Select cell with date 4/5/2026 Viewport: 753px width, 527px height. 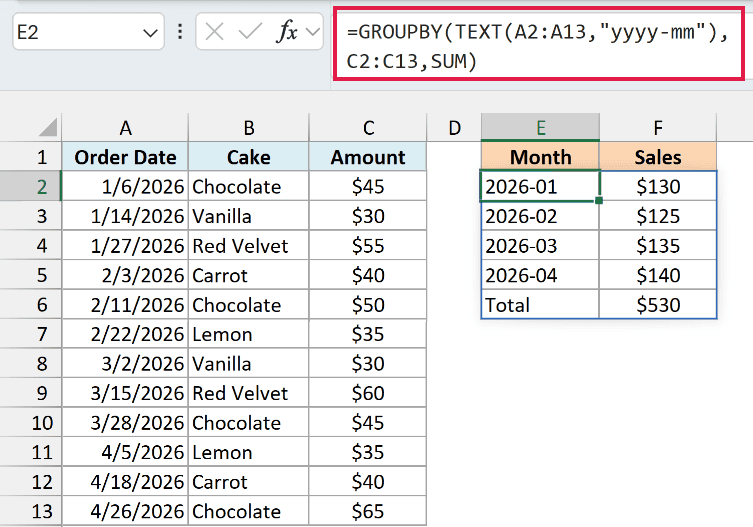(x=125, y=452)
